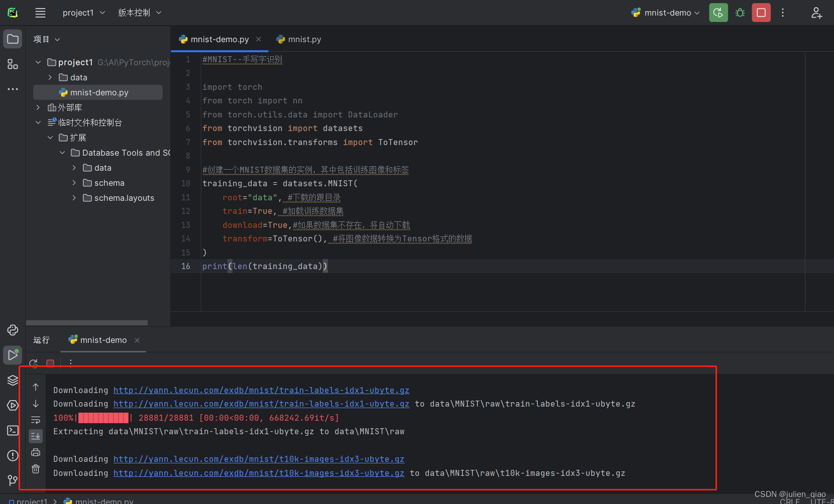Open the Project tool window folder icon
The width and height of the screenshot is (834, 504).
tap(13, 39)
